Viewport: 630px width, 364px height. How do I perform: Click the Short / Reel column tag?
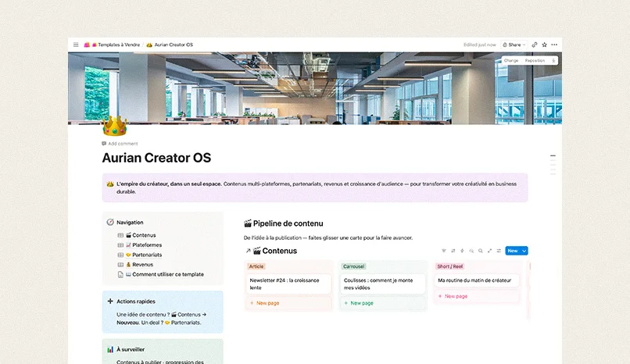(450, 266)
